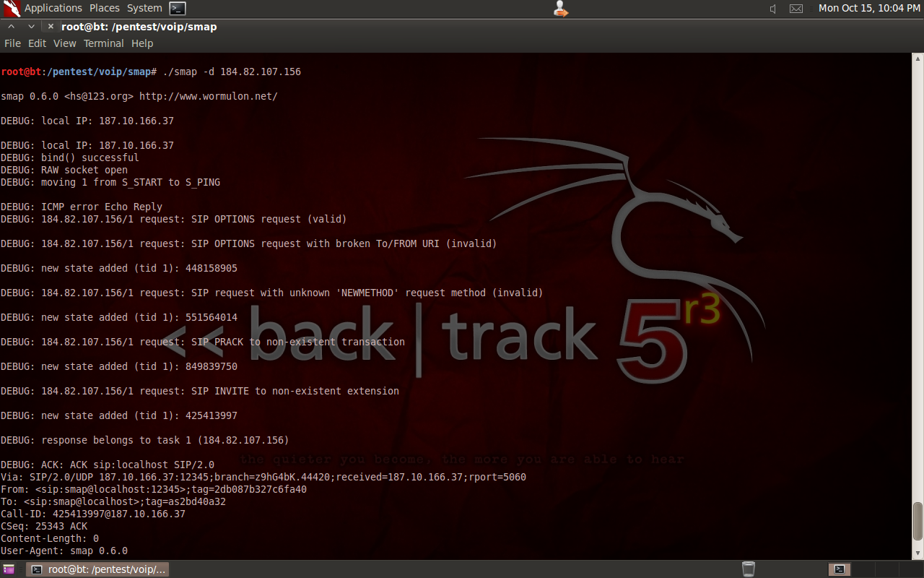The width and height of the screenshot is (924, 578).
Task: Open the File menu in terminal
Action: coord(12,43)
